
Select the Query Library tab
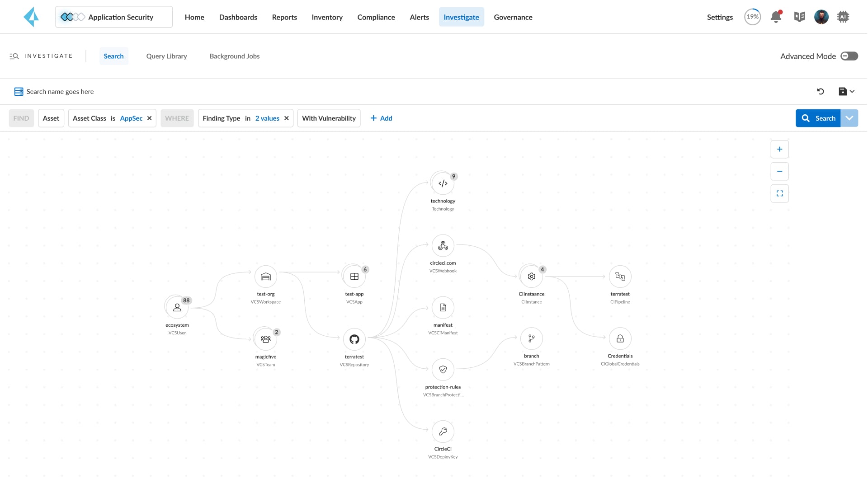(x=167, y=56)
